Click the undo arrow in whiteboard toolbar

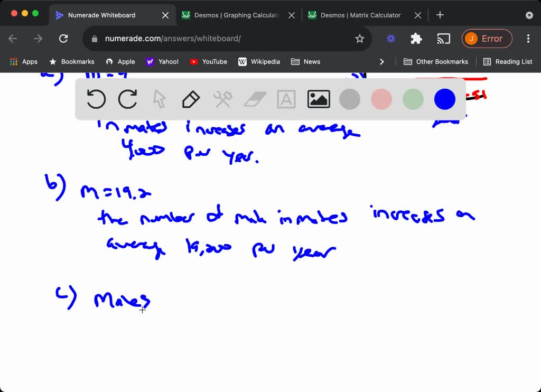(96, 99)
